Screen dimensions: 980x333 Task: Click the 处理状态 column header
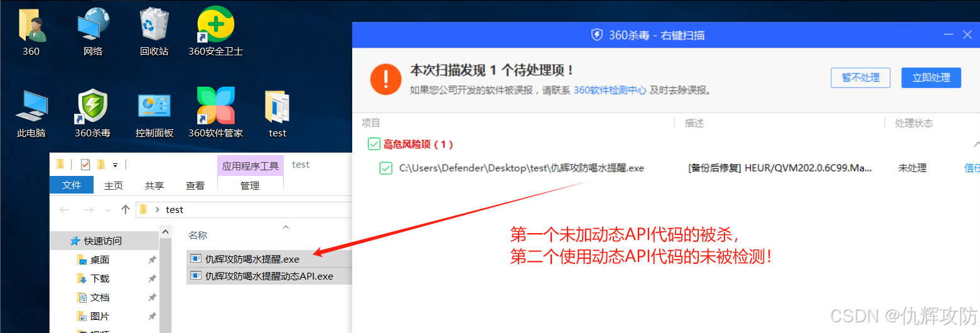[913, 123]
